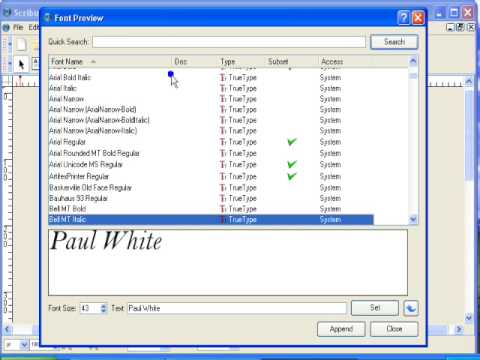Focus the Quick Search input field

[x=229, y=42]
